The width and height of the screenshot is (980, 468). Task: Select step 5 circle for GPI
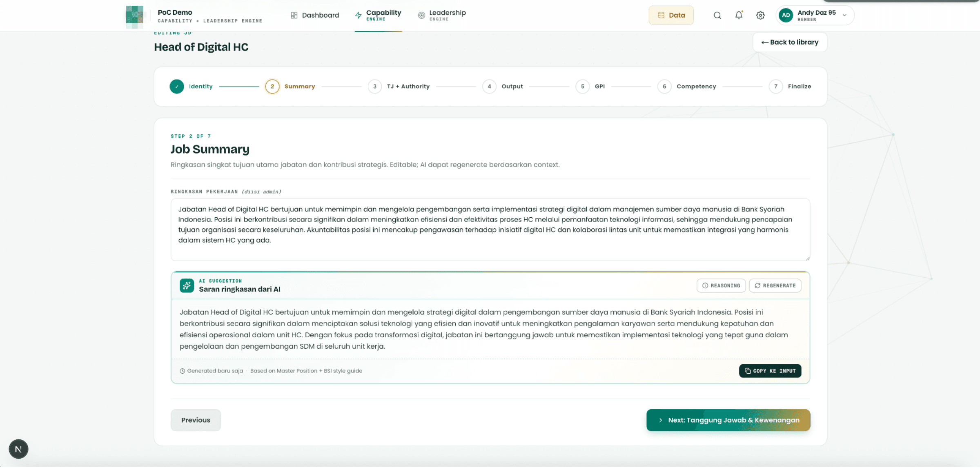coord(583,87)
